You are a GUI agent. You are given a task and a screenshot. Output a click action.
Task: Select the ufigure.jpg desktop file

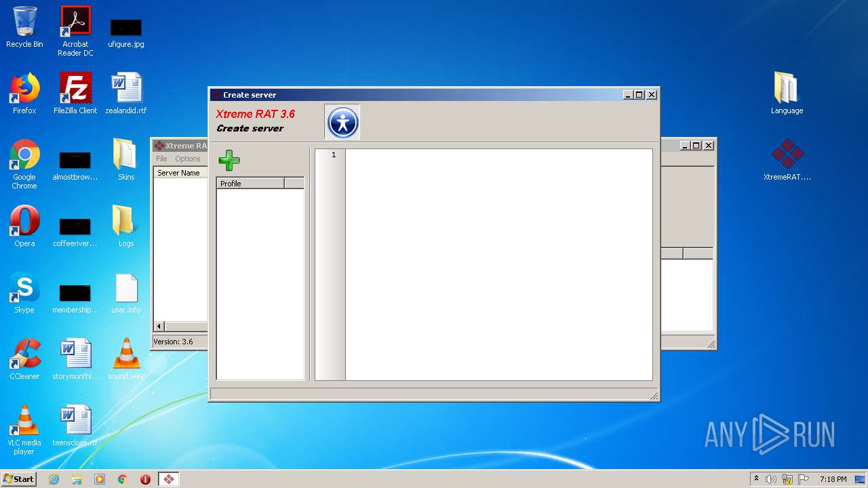[x=126, y=33]
